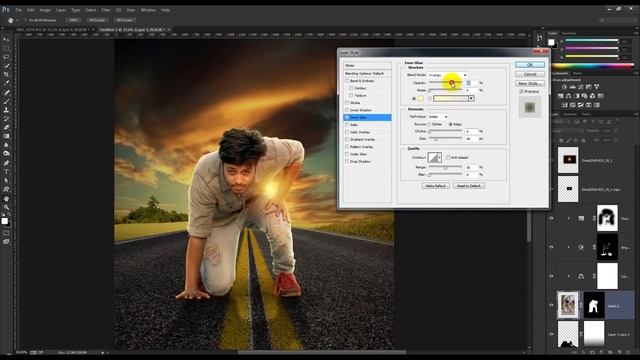Click the Blending Options: Default row
This screenshot has height=360, width=640.
point(367,73)
